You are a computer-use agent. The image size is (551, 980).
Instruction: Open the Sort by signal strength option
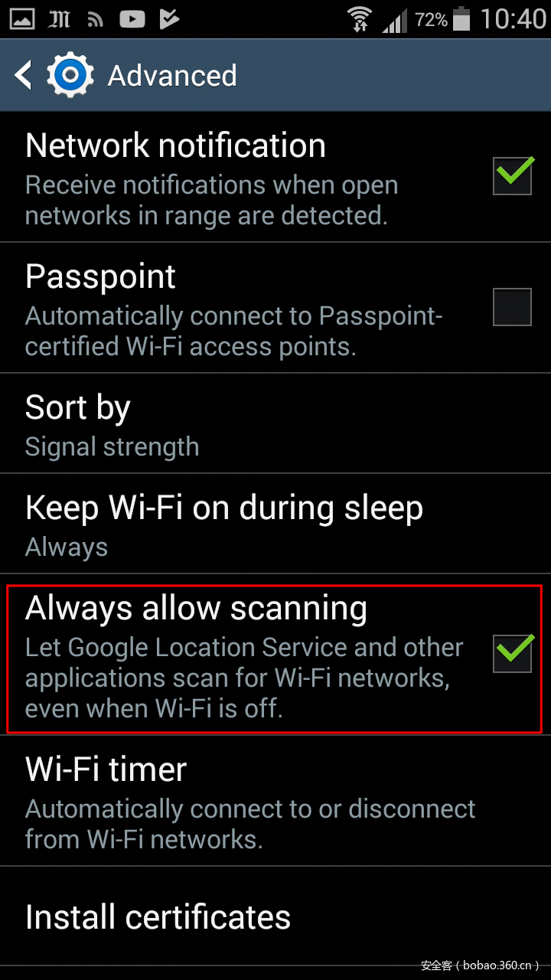click(275, 425)
